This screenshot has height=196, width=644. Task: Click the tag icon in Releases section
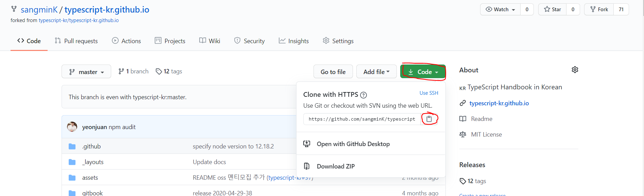coord(462,181)
